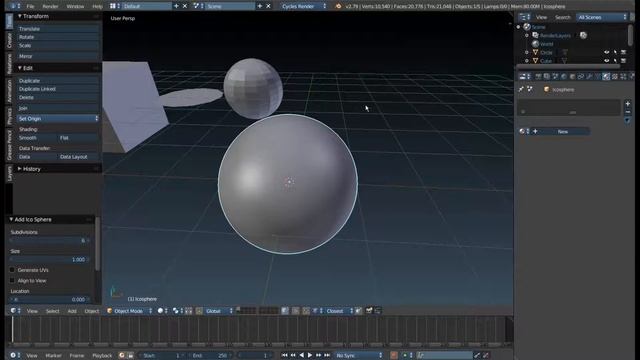Switch to the Create tool shelf tab
This screenshot has height=360, width=640.
(x=9, y=40)
